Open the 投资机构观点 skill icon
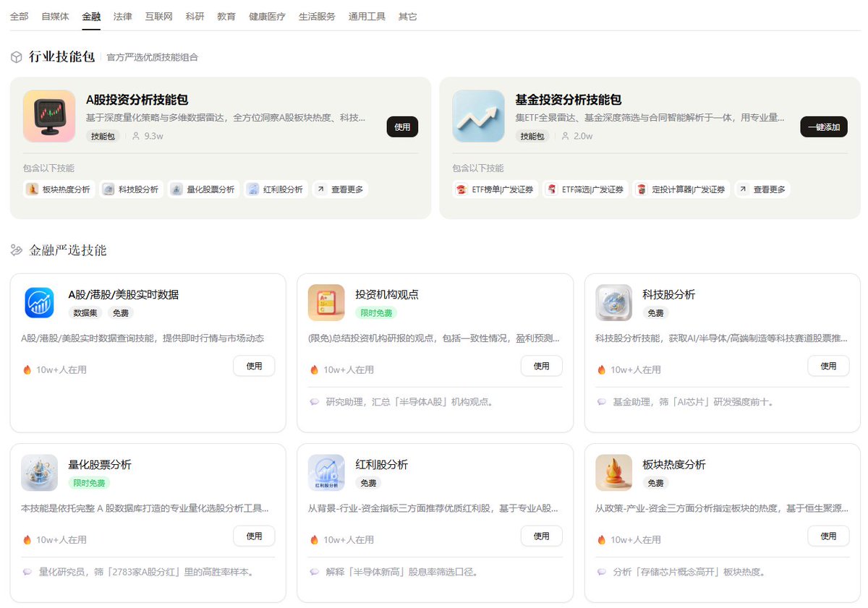Image resolution: width=868 pixels, height=608 pixels. coord(326,302)
